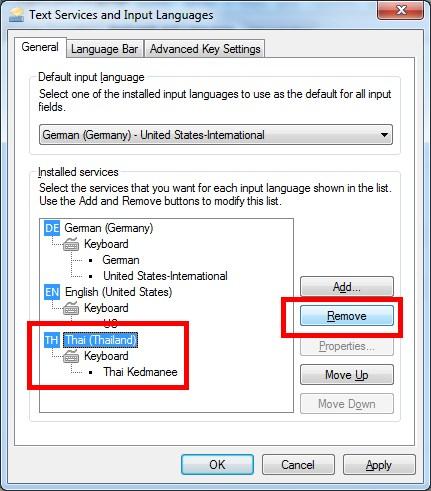Click the TH language badge icon
The width and height of the screenshot is (431, 491).
pos(52,340)
